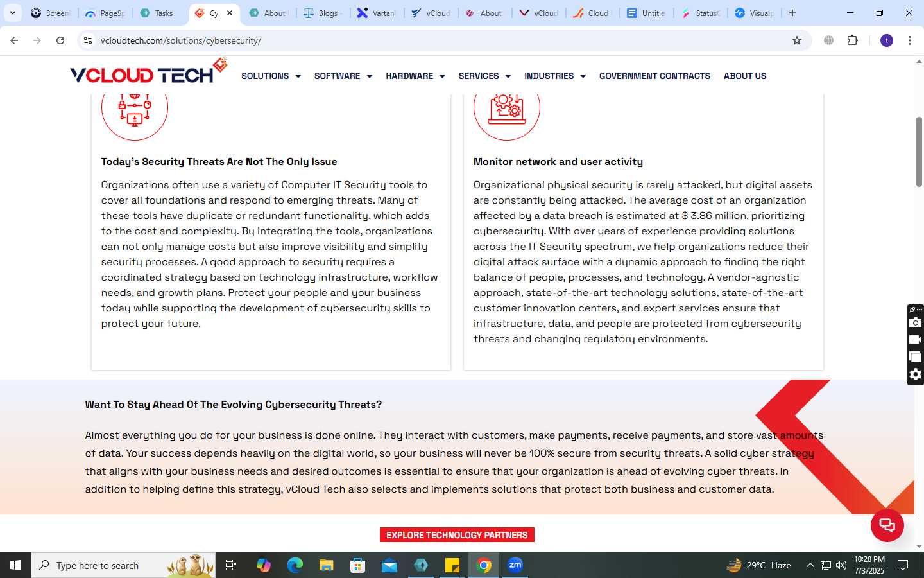The height and width of the screenshot is (578, 924).
Task: Switch to the PageSpeed tab
Action: (x=106, y=13)
